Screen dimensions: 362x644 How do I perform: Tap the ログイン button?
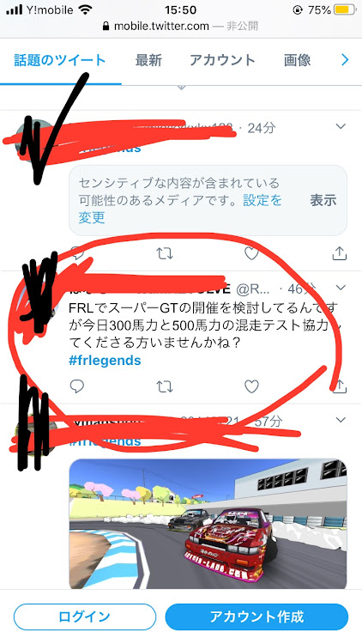point(85,617)
